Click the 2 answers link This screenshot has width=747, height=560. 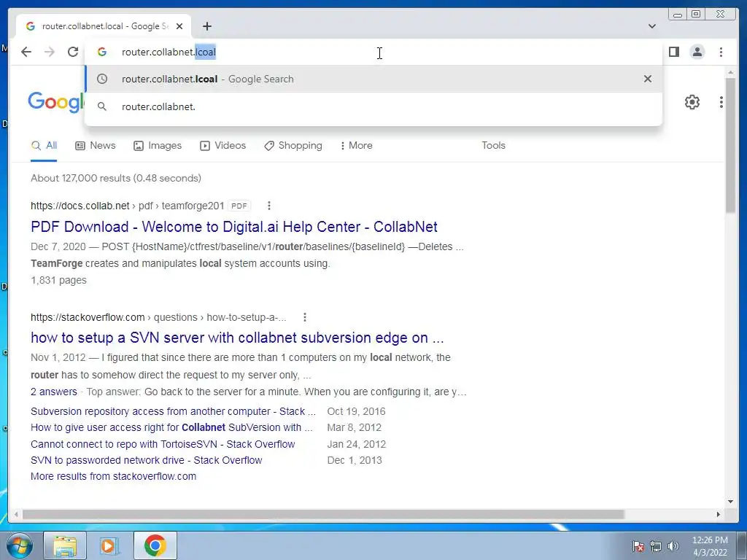tap(54, 392)
